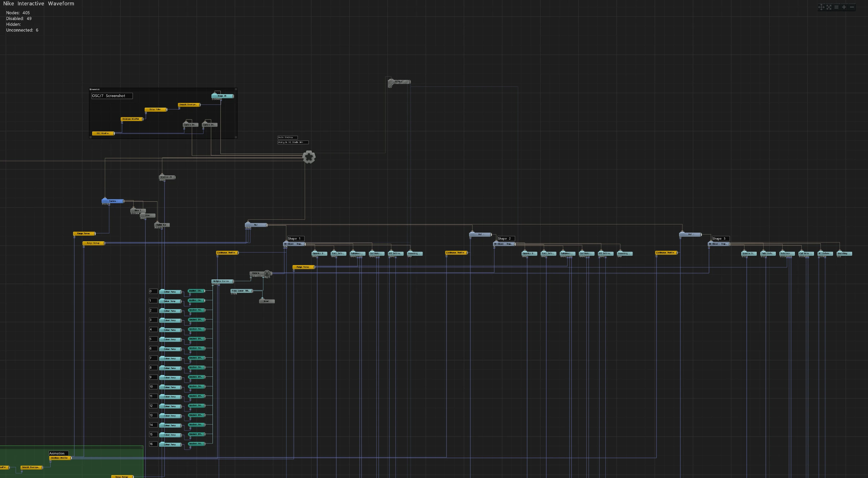Select the Continuous Modifier near Shape 2

(456, 253)
